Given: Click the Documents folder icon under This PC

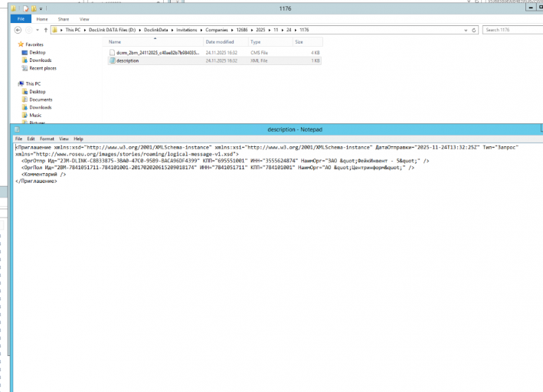Looking at the screenshot, I should [x=25, y=100].
